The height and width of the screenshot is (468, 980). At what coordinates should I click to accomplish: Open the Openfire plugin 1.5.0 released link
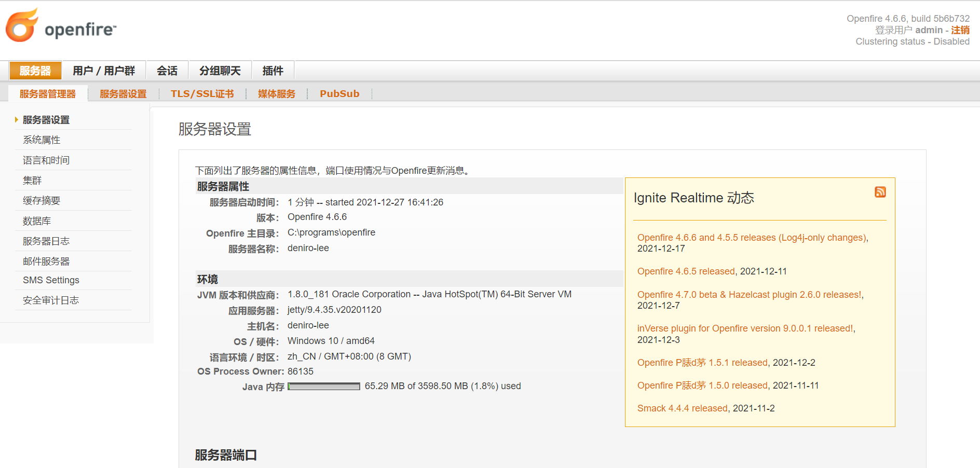[702, 386]
